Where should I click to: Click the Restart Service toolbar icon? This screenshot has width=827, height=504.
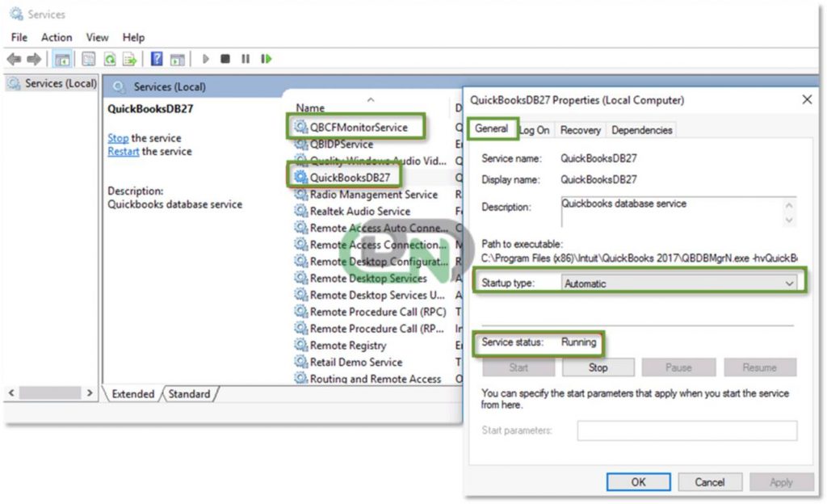pyautogui.click(x=267, y=59)
